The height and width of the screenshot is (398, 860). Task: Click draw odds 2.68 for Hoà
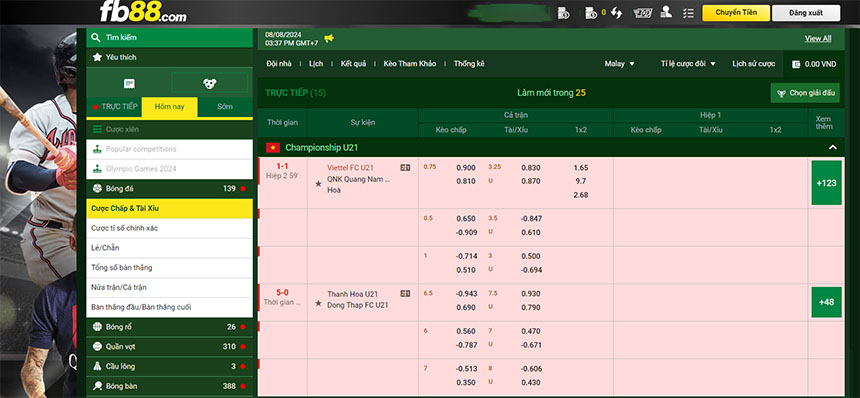pos(581,195)
